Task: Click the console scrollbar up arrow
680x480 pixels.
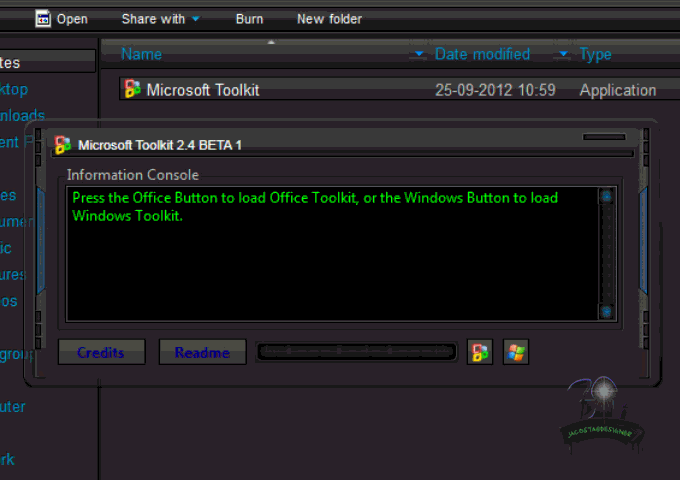Action: point(606,197)
